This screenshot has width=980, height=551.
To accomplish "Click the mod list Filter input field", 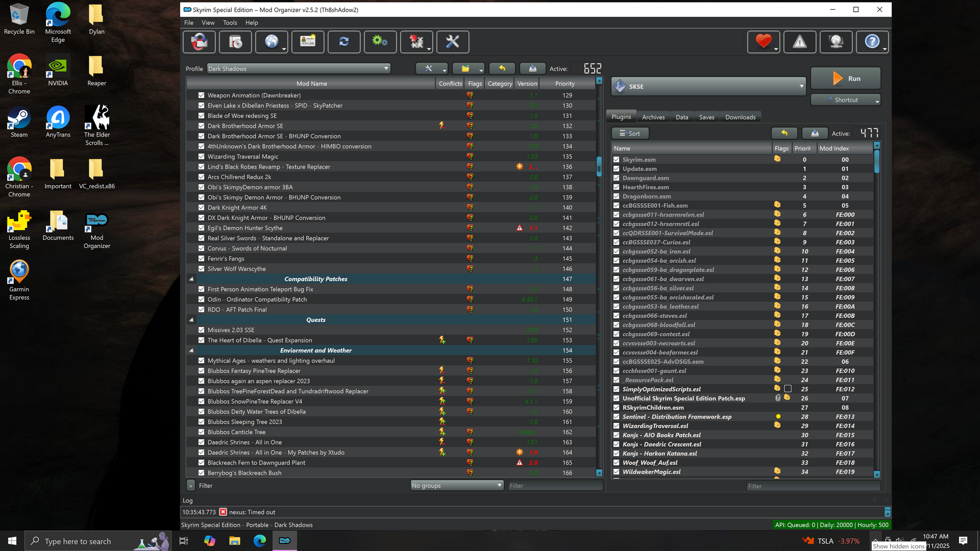I will [555, 485].
